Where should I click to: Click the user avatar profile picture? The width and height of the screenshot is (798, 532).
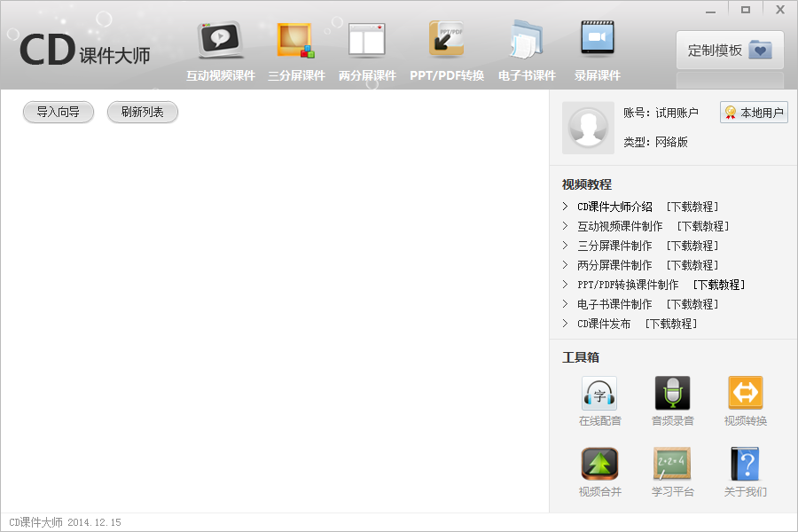tap(588, 128)
